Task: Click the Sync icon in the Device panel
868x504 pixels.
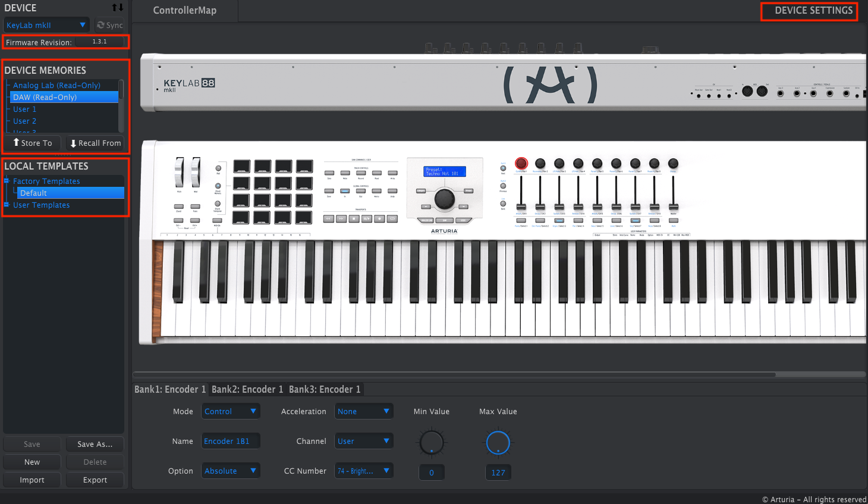Action: (109, 25)
